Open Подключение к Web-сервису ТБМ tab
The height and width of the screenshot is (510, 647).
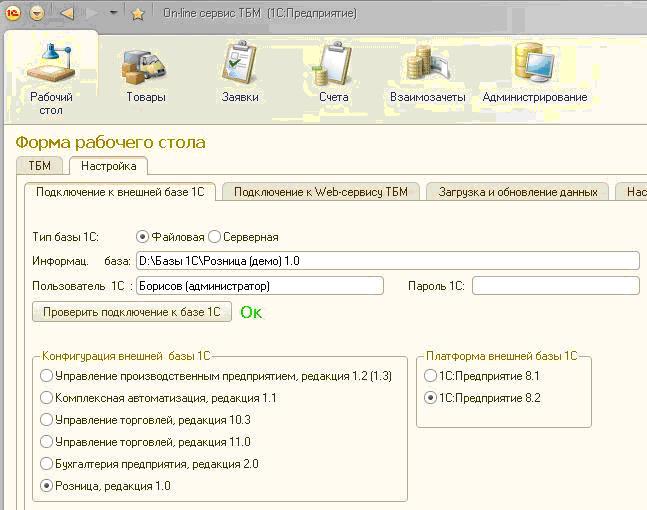pyautogui.click(x=321, y=192)
